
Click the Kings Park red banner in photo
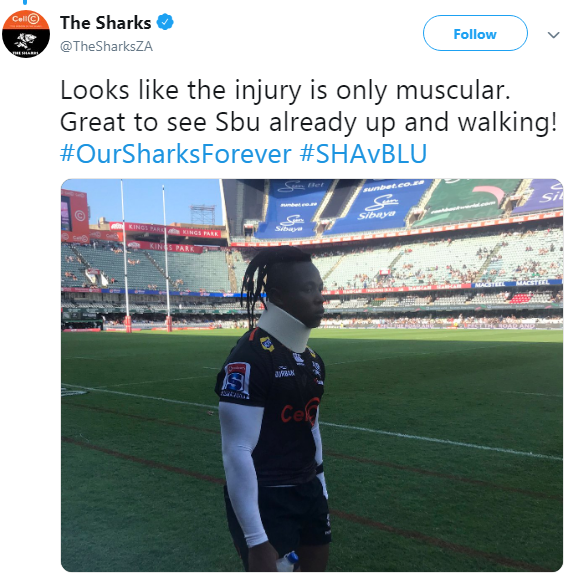click(165, 247)
